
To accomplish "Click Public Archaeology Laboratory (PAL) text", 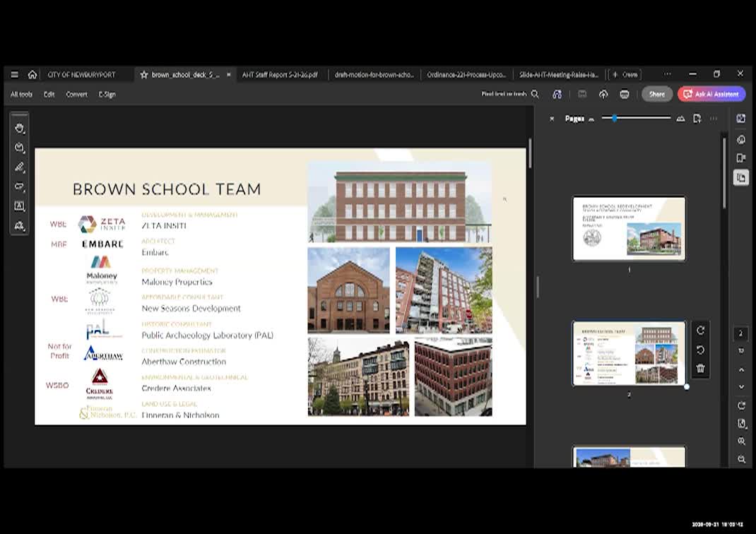I will pos(207,335).
